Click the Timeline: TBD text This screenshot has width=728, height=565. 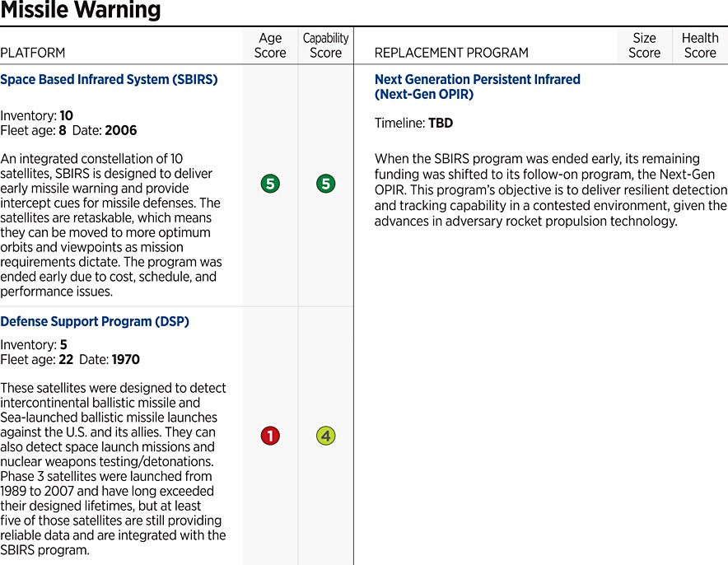413,124
